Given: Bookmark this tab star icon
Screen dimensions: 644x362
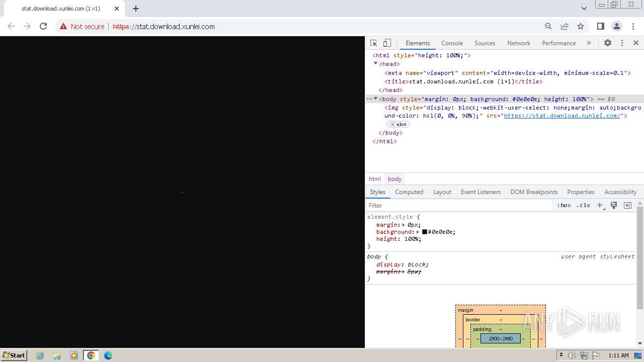Looking at the screenshot, I should point(581,27).
